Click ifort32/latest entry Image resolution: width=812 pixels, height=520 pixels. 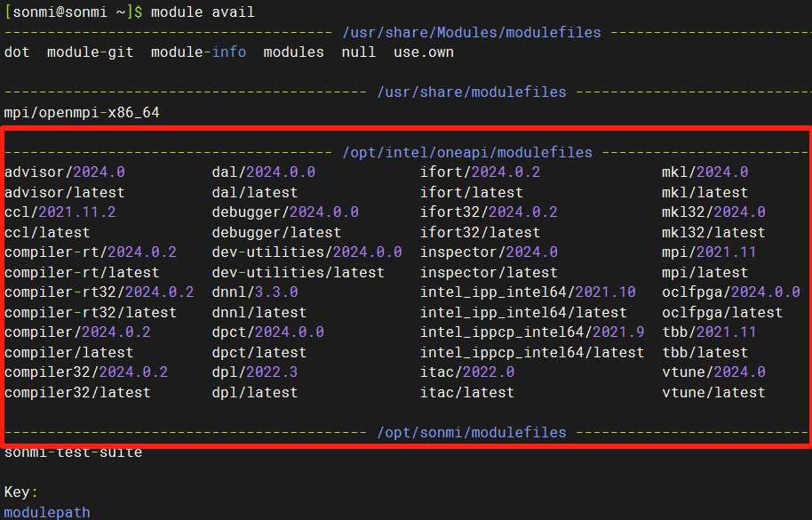480,233
